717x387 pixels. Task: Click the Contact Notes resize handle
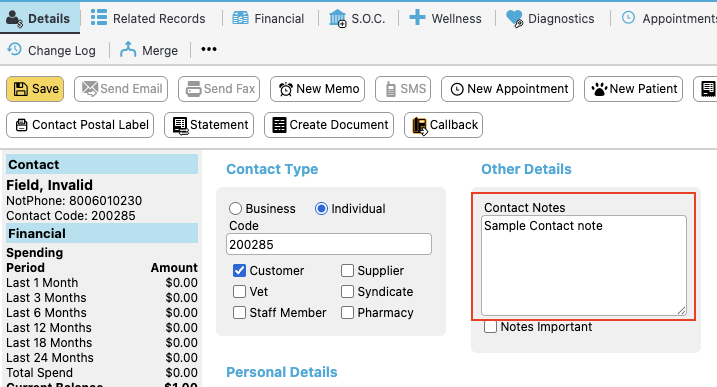tap(681, 311)
